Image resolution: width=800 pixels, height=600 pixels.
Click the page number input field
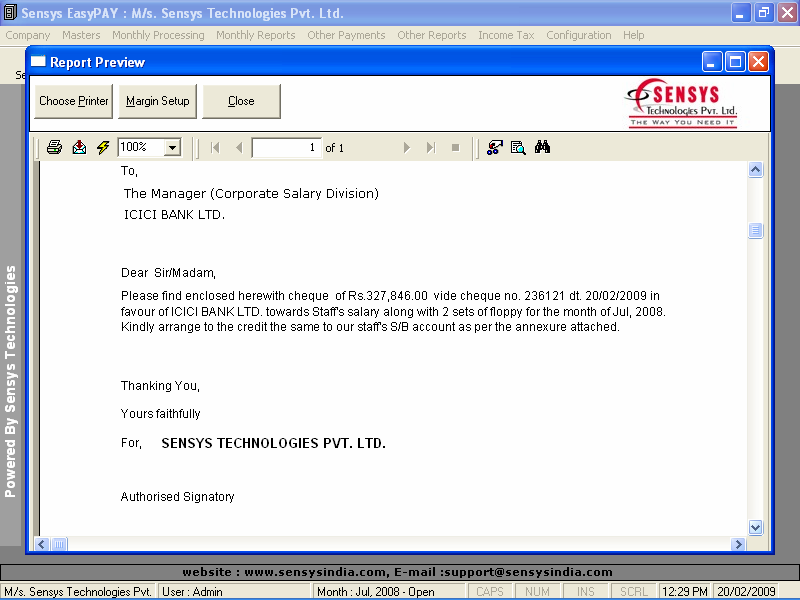(287, 147)
